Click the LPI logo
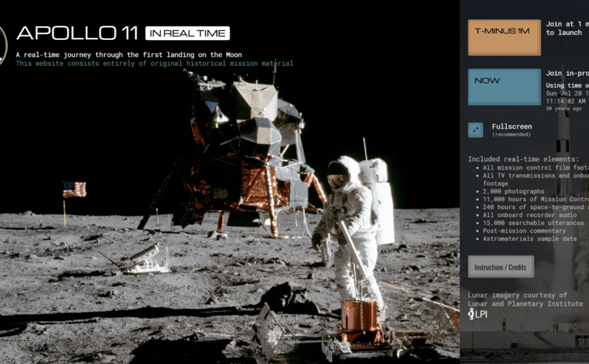 [478, 314]
